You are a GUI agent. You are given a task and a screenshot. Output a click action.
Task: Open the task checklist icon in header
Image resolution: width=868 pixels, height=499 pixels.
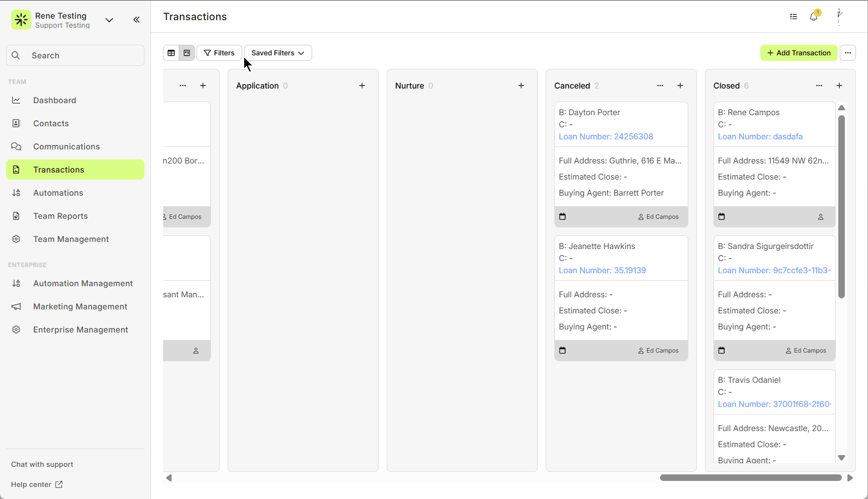tap(793, 17)
